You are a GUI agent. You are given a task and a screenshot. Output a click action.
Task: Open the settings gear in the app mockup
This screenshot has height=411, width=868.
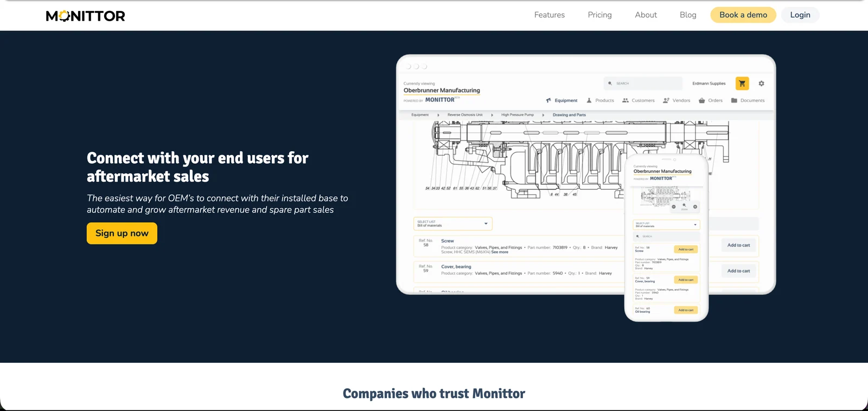(761, 84)
